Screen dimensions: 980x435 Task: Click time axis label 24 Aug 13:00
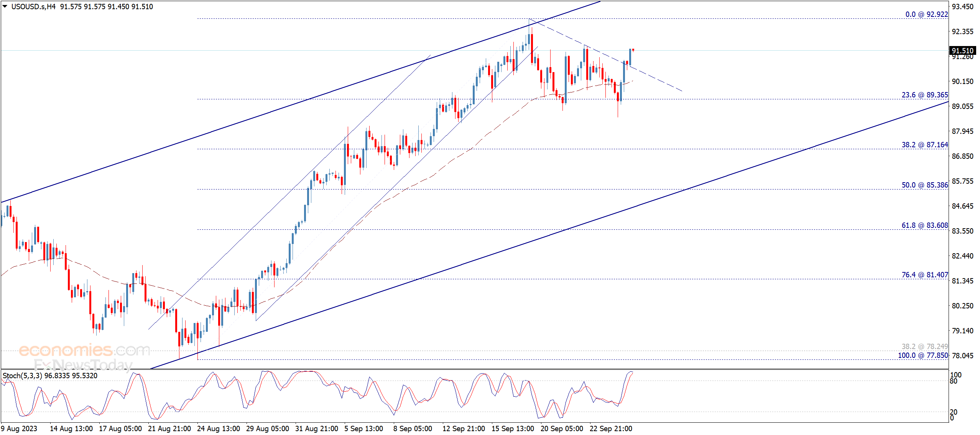pos(219,428)
